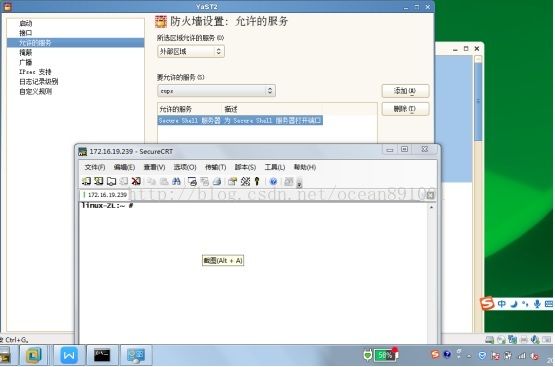The height and width of the screenshot is (367, 555).
Task: Open 文件(F) menu in SecureCRT
Action: pos(95,167)
